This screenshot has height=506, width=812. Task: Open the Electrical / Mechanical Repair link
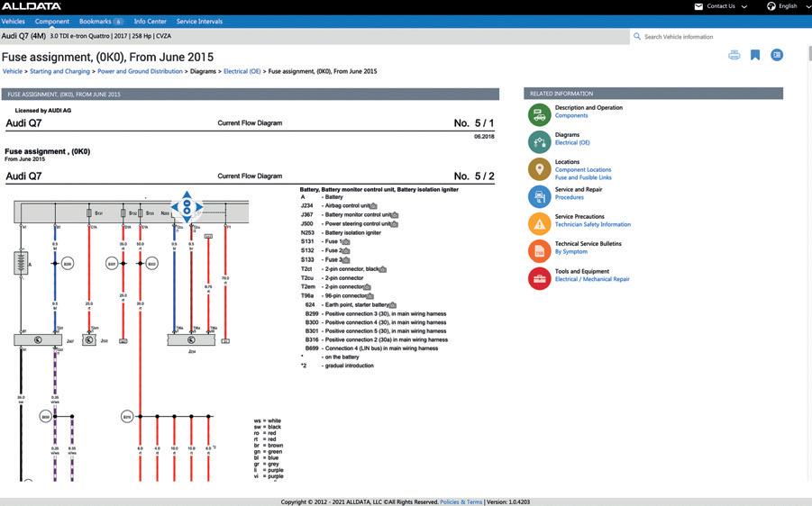[x=592, y=279]
